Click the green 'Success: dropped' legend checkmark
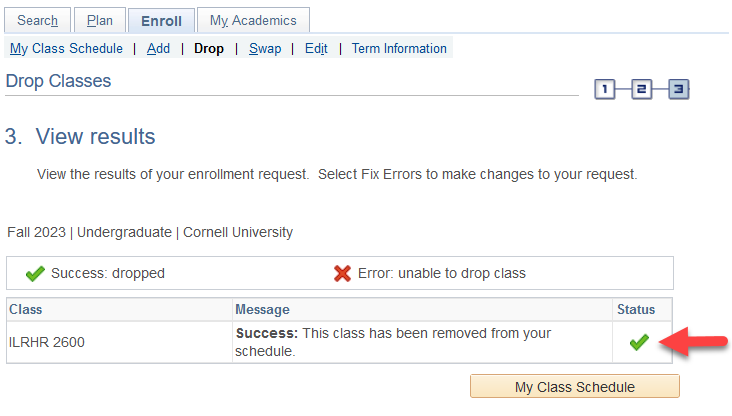The width and height of the screenshot is (732, 416). 35,273
